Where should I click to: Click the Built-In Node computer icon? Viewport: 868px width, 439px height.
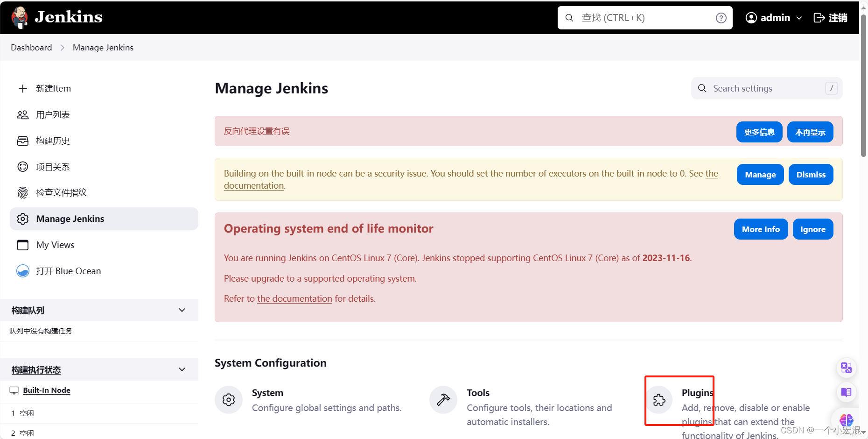click(14, 390)
